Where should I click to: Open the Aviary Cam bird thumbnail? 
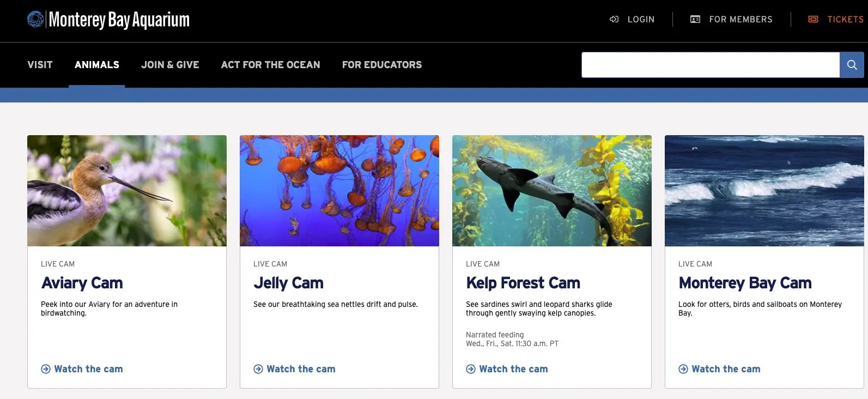[x=127, y=191]
